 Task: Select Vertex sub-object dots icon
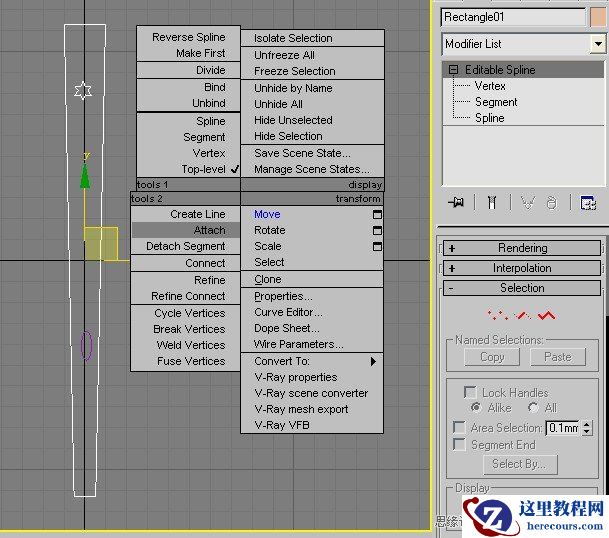point(498,315)
